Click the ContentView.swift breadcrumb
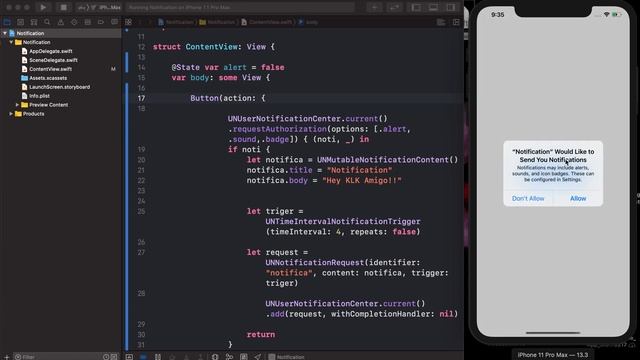Screen dimensions: 640x360 point(267,22)
